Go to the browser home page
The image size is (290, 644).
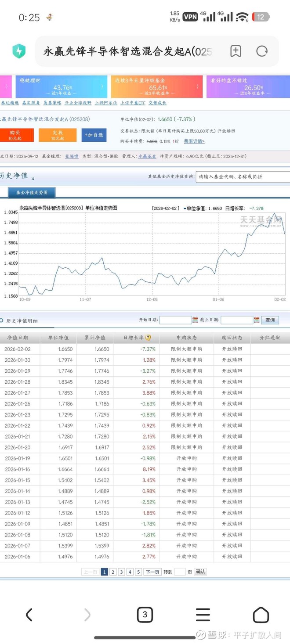click(x=261, y=615)
